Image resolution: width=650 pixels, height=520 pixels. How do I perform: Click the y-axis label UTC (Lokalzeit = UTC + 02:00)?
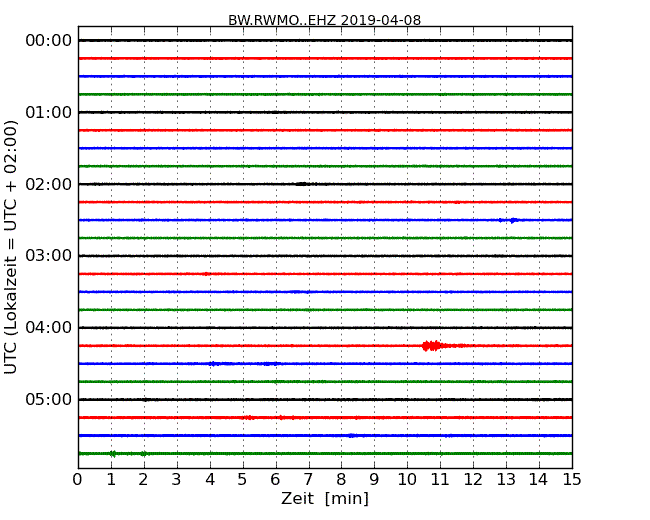click(x=11, y=247)
